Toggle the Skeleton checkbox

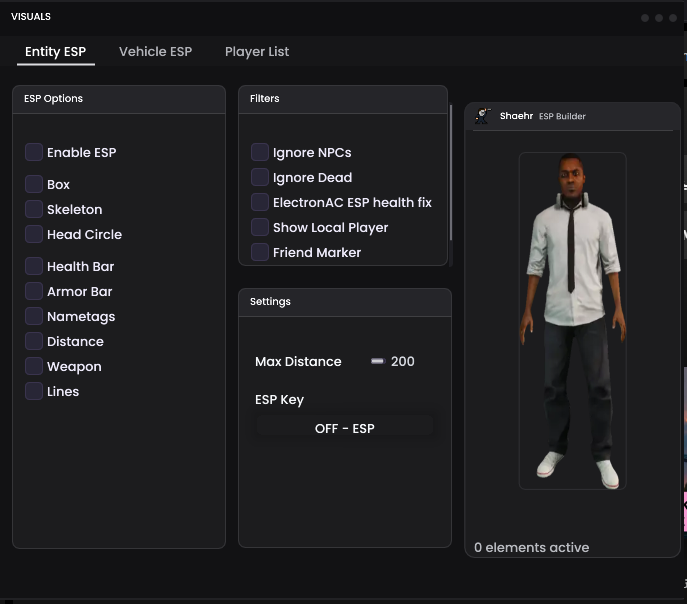[x=34, y=209]
